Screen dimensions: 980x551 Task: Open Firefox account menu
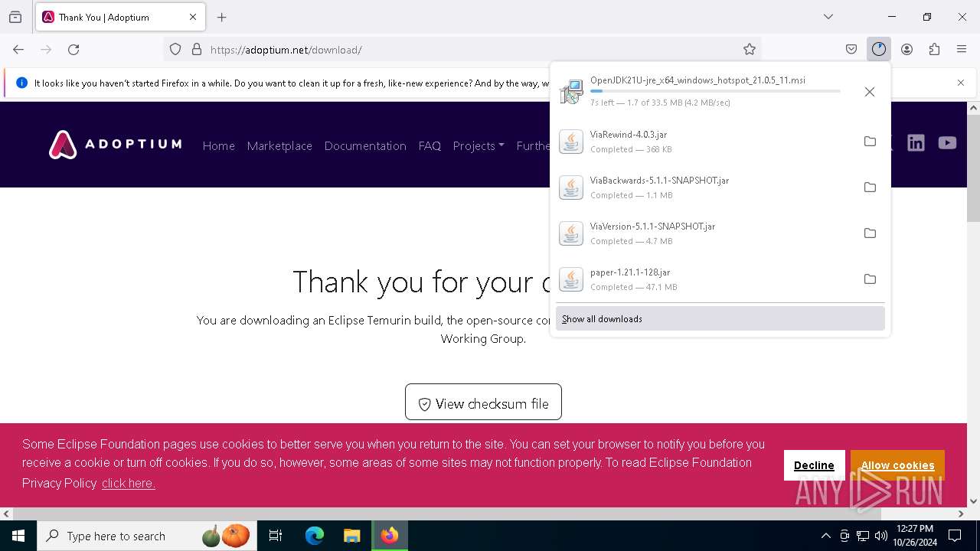tap(906, 49)
